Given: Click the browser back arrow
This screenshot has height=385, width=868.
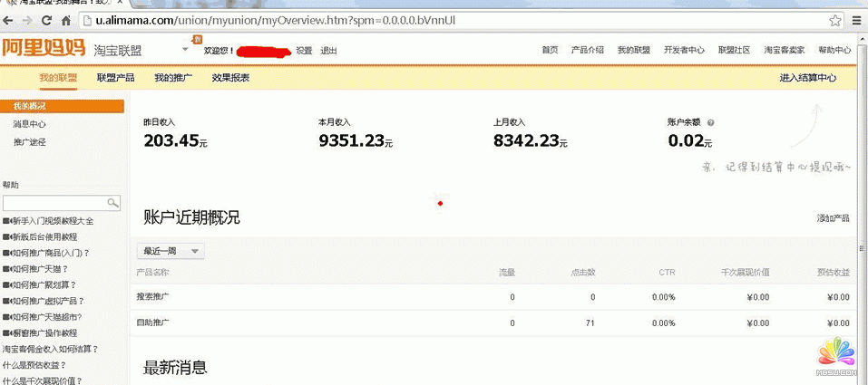Looking at the screenshot, I should click(x=9, y=20).
